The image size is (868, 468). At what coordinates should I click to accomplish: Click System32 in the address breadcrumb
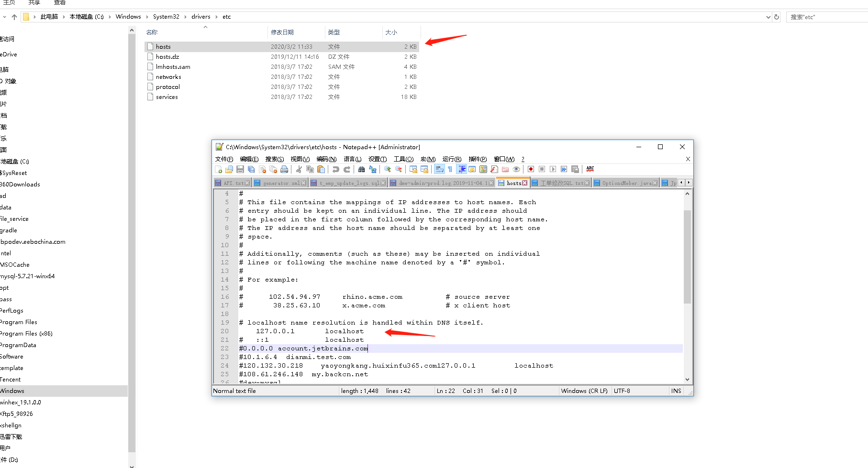click(x=166, y=17)
